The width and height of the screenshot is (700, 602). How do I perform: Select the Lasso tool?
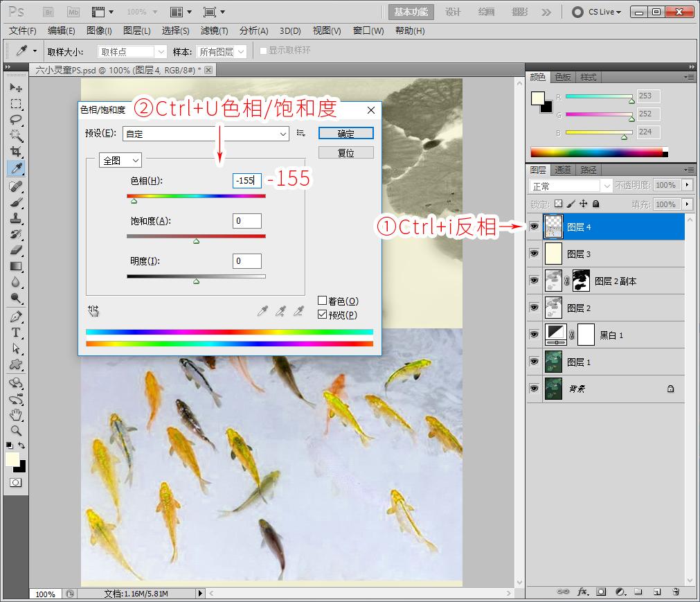(x=16, y=120)
